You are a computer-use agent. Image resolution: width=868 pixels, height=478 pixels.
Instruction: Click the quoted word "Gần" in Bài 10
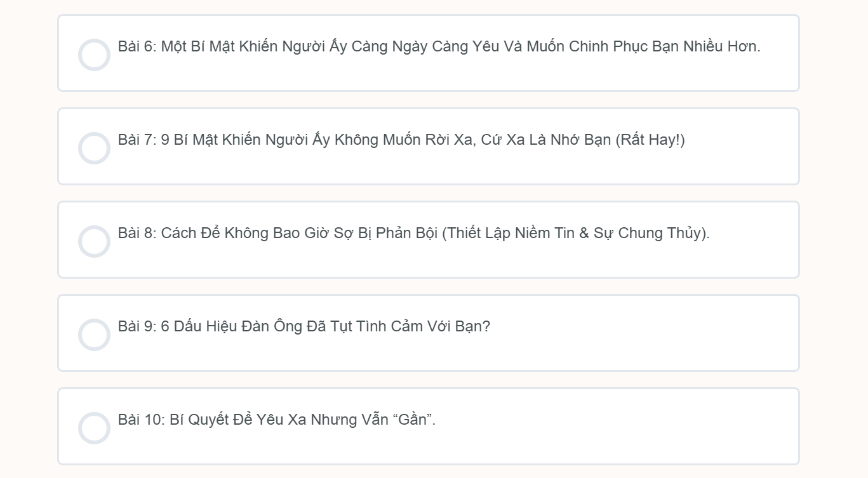(x=414, y=420)
